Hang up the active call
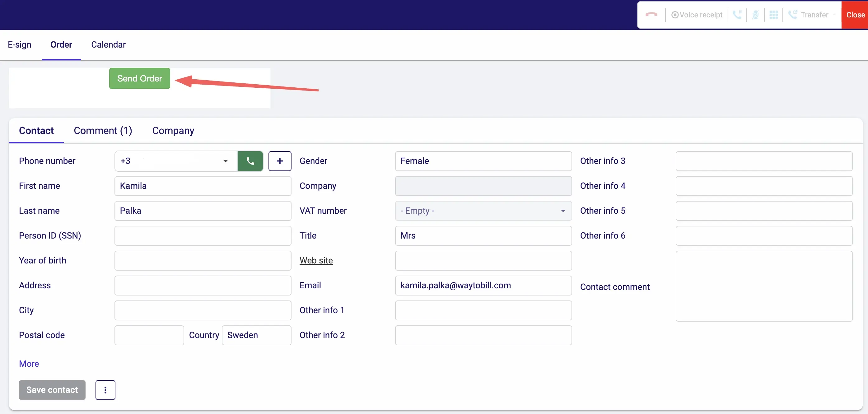868x414 pixels. [x=651, y=15]
